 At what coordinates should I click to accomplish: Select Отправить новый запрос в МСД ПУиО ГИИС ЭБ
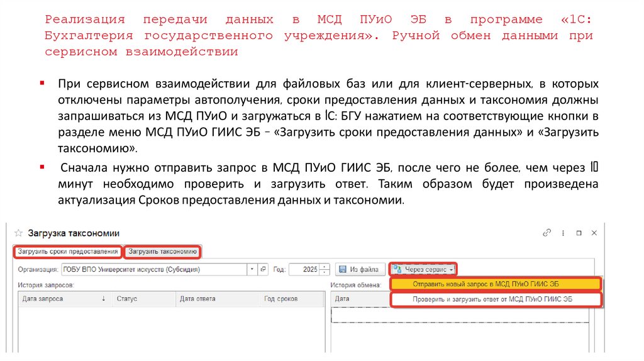click(496, 284)
